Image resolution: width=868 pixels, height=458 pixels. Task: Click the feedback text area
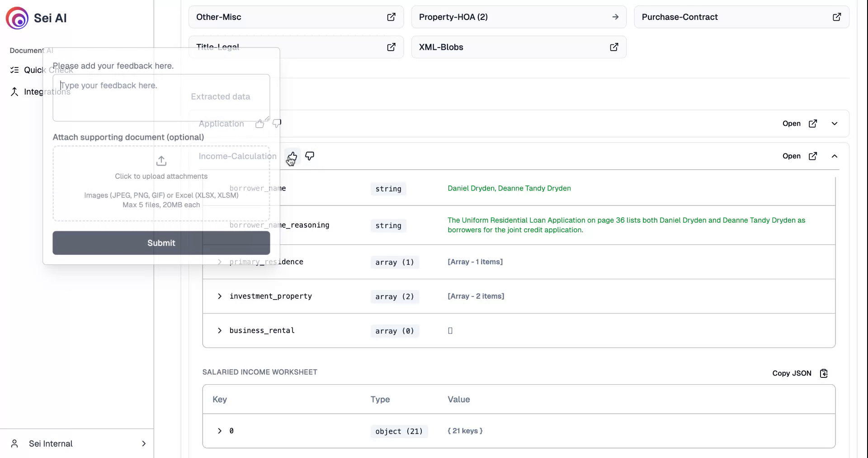click(x=161, y=98)
